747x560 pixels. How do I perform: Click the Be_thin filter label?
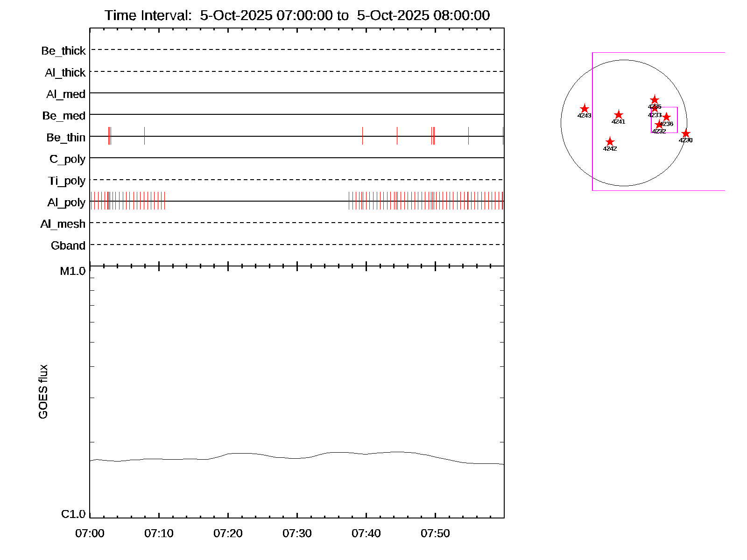(x=66, y=138)
